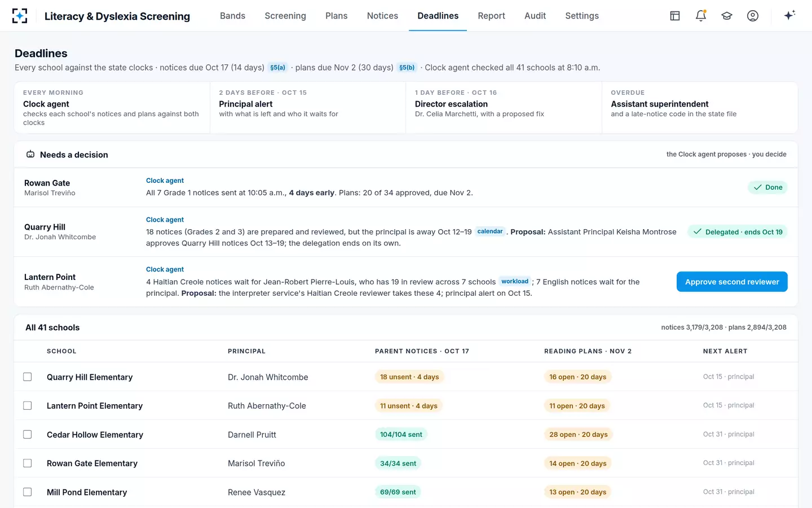The height and width of the screenshot is (508, 812).
Task: Click the calendar source tag
Action: click(490, 231)
